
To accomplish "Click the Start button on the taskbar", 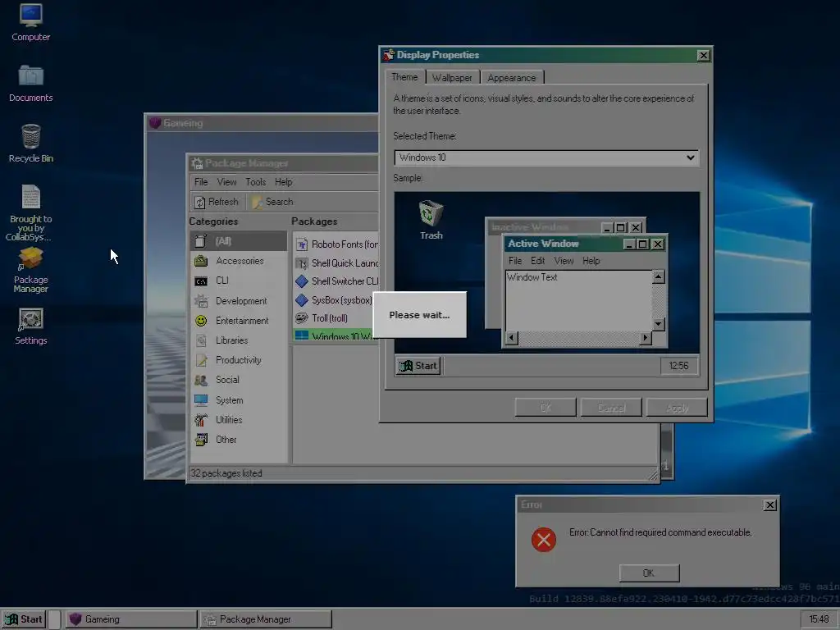I will point(24,619).
